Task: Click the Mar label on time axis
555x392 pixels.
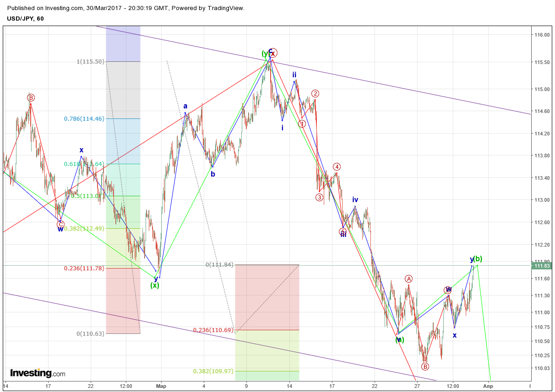Action: (x=161, y=386)
